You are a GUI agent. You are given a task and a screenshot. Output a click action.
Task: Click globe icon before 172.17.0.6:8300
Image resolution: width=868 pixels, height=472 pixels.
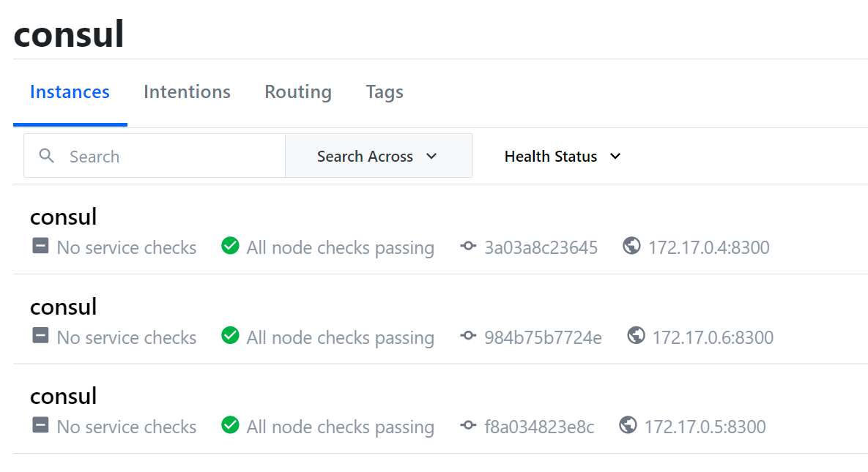point(636,335)
